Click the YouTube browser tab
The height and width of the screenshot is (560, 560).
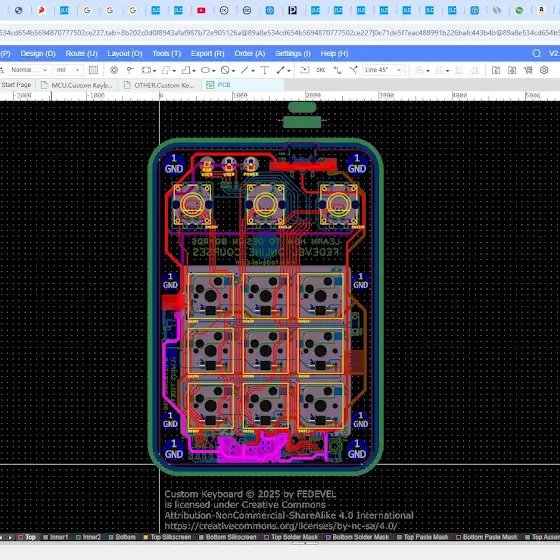201,11
